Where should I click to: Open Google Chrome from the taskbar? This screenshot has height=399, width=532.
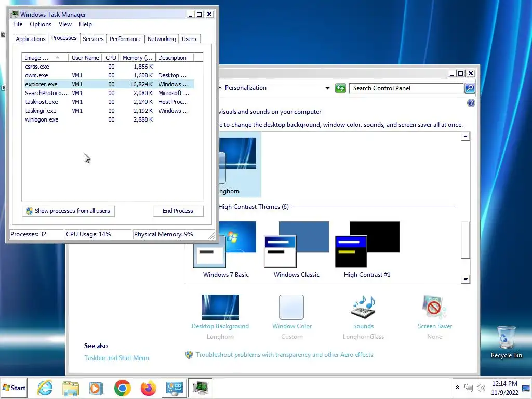tap(123, 388)
